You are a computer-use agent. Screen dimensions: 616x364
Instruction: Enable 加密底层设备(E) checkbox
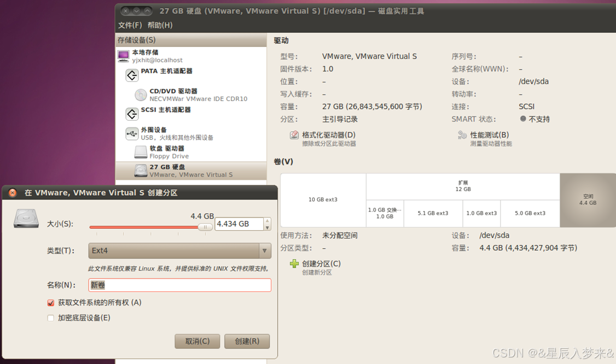(x=51, y=318)
